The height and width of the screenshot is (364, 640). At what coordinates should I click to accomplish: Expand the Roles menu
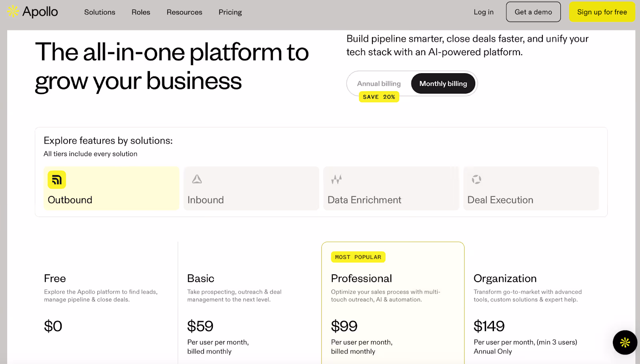[140, 12]
